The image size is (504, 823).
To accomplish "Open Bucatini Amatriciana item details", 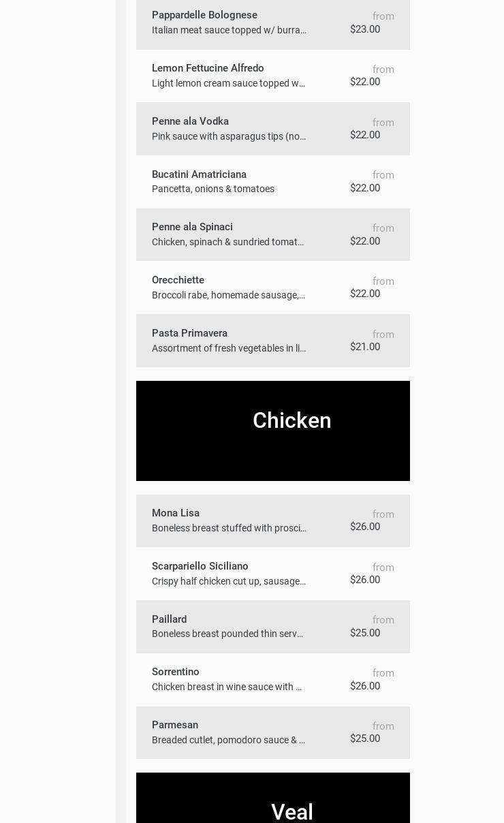I will [x=199, y=174].
